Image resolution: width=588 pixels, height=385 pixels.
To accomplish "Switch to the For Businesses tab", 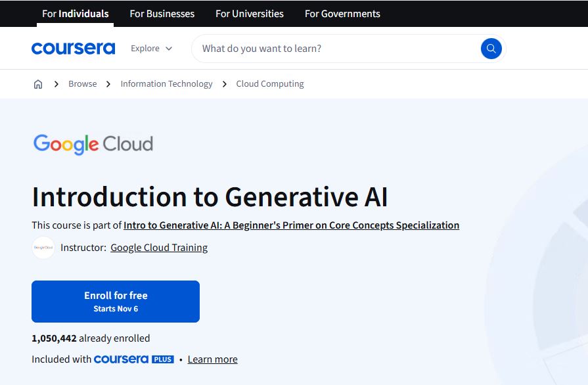I will coord(162,13).
